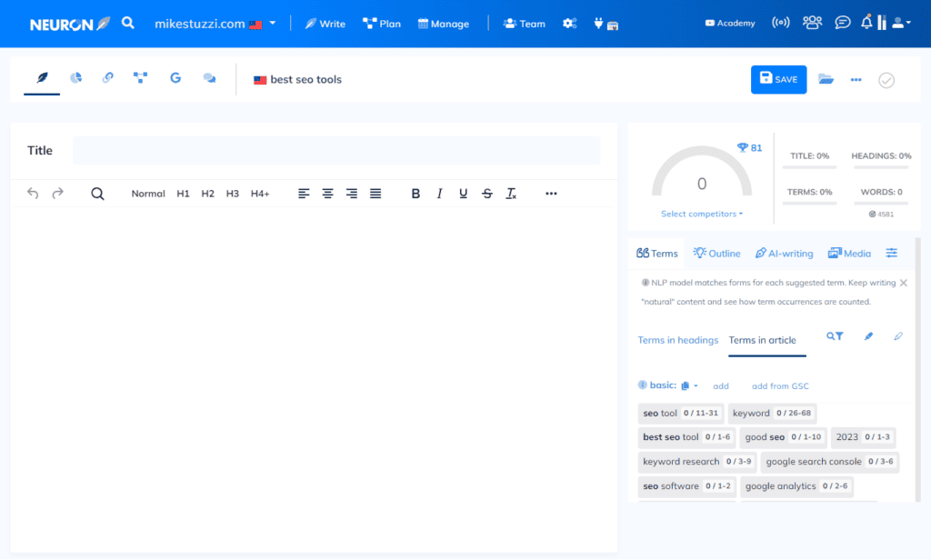This screenshot has height=560, width=931.
Task: Open the link building icon
Action: point(107,78)
